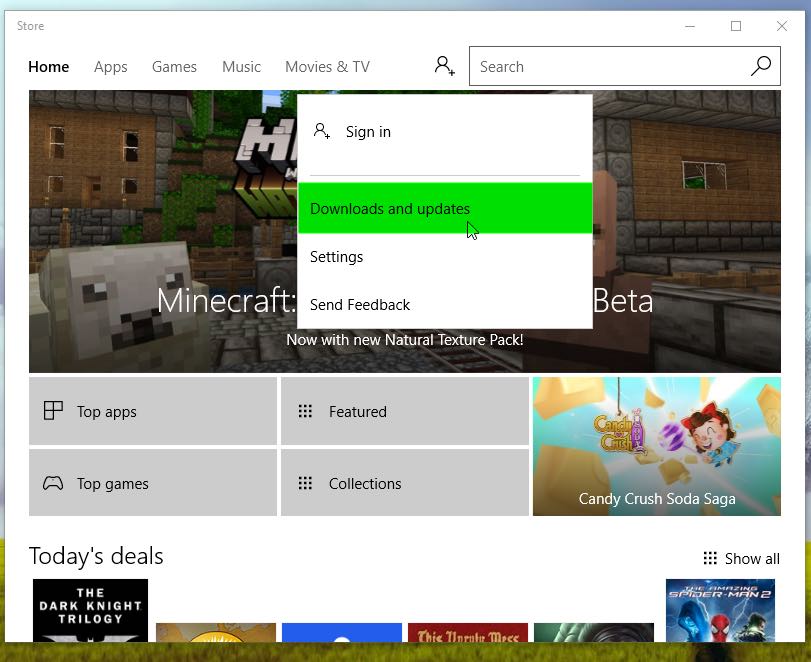Choose Send Feedback in the menu
The image size is (811, 662).
pos(360,305)
